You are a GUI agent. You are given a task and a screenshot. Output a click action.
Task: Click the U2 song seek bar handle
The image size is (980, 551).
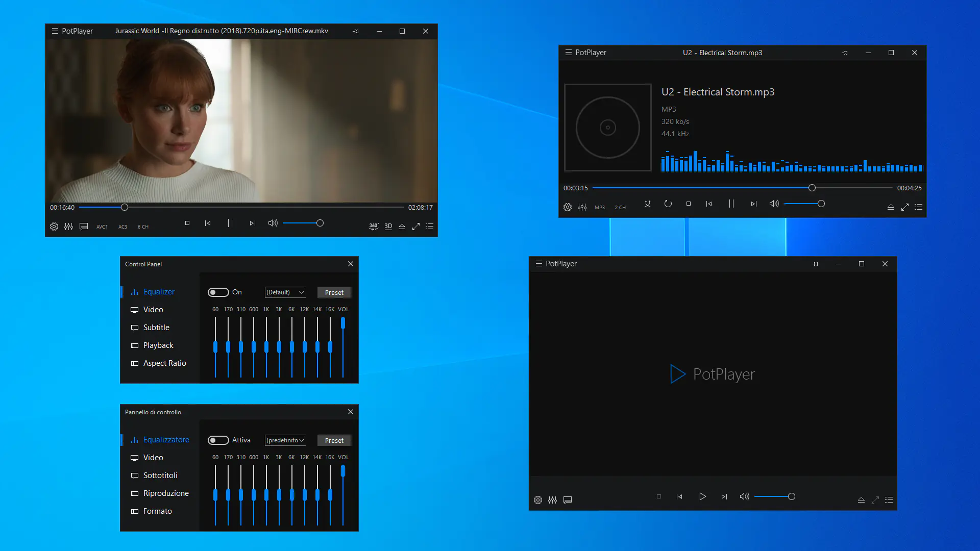pos(812,188)
